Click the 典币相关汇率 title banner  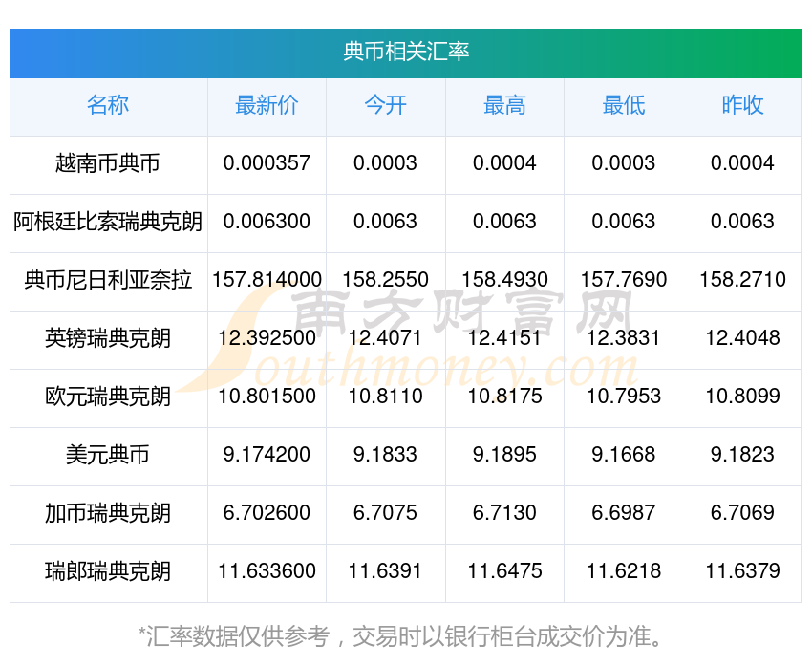406,52
